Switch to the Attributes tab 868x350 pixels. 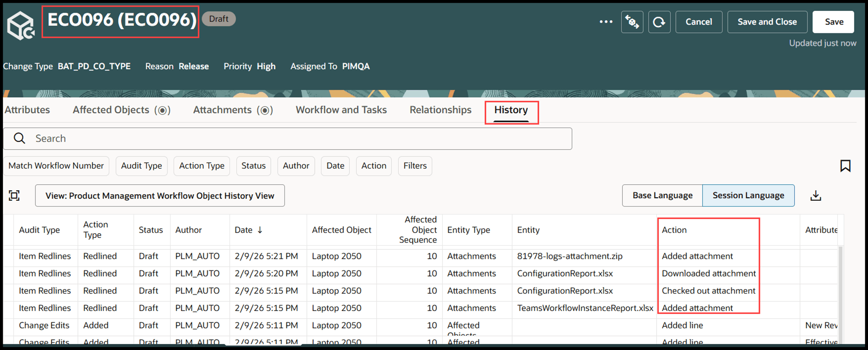[x=27, y=110]
